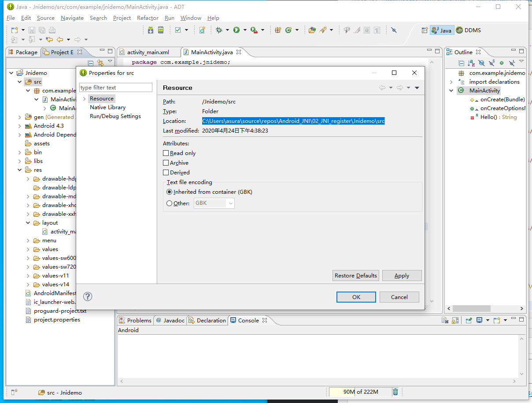Click the Clear Console icon
The width and height of the screenshot is (532, 403).
[x=445, y=320]
